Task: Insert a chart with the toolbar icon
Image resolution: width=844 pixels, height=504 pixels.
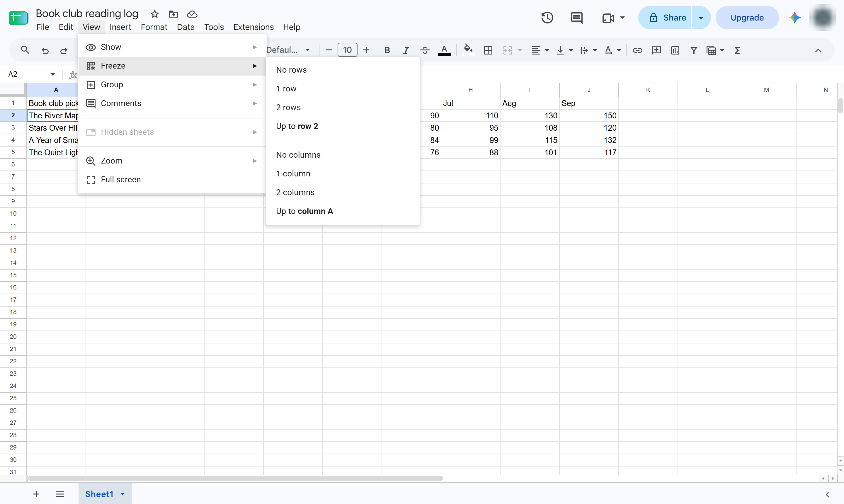Action: (675, 50)
